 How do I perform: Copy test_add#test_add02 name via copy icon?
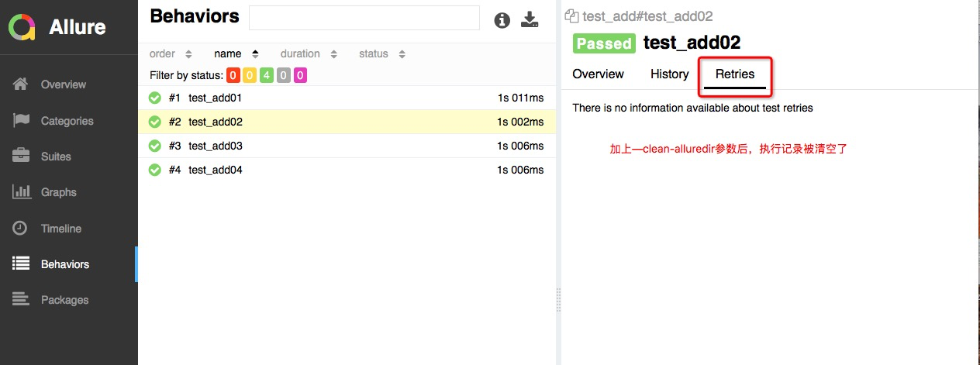572,15
